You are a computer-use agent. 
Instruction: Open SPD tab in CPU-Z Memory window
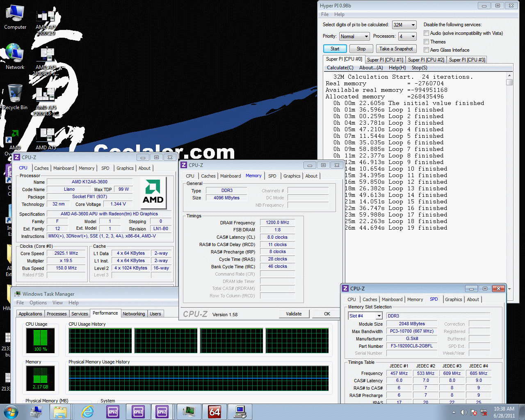pyautogui.click(x=272, y=176)
